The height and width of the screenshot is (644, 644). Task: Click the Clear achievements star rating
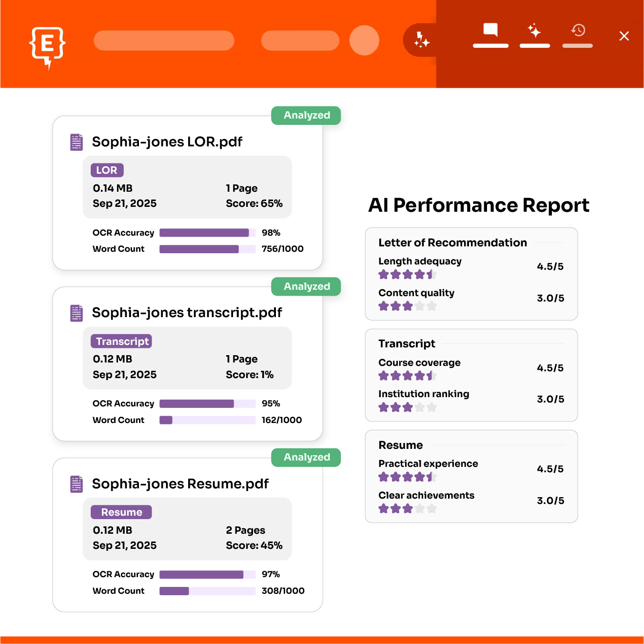coord(407,509)
